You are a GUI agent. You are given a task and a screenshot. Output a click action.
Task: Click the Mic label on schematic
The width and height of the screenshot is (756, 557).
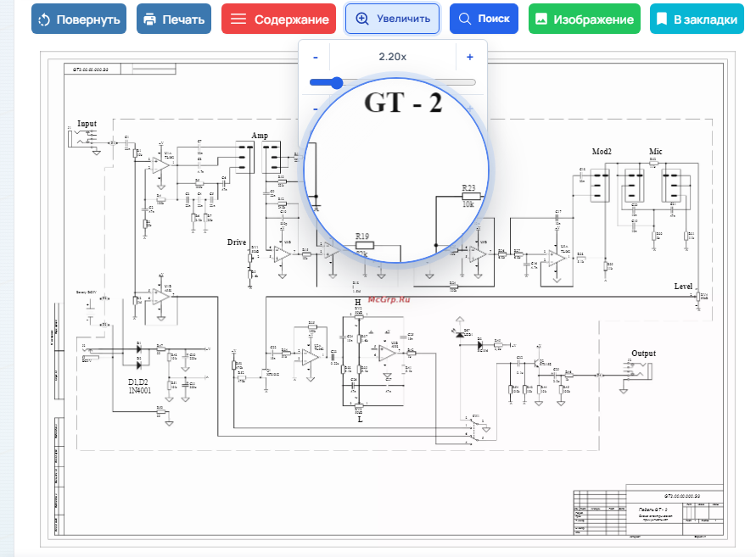[656, 151]
